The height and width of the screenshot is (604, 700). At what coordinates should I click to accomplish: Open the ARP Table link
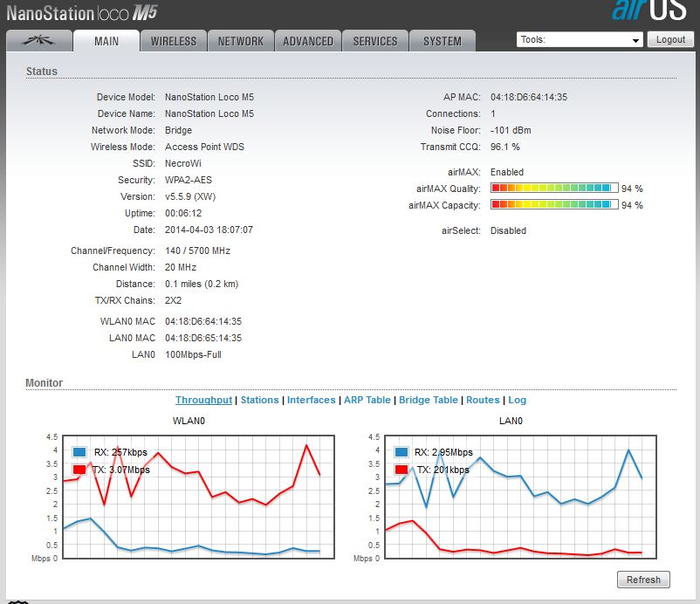(x=367, y=400)
